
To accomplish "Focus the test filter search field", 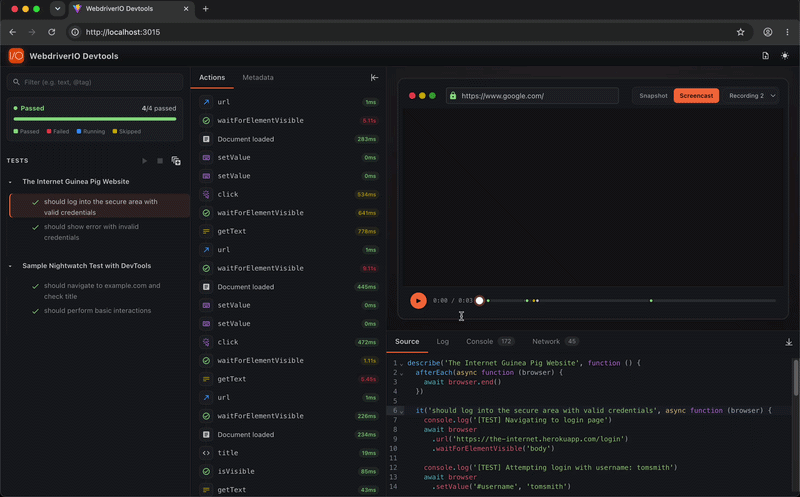I will [x=95, y=82].
